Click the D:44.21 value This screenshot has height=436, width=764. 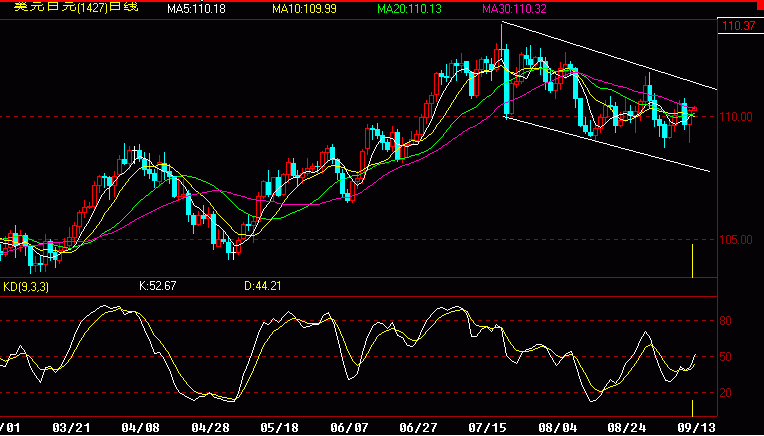click(x=262, y=286)
